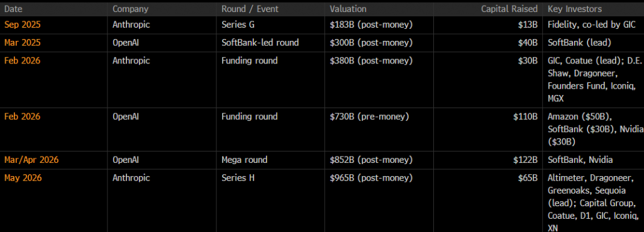Sort by the Valuation column header
The height and width of the screenshot is (232, 644).
(x=348, y=9)
